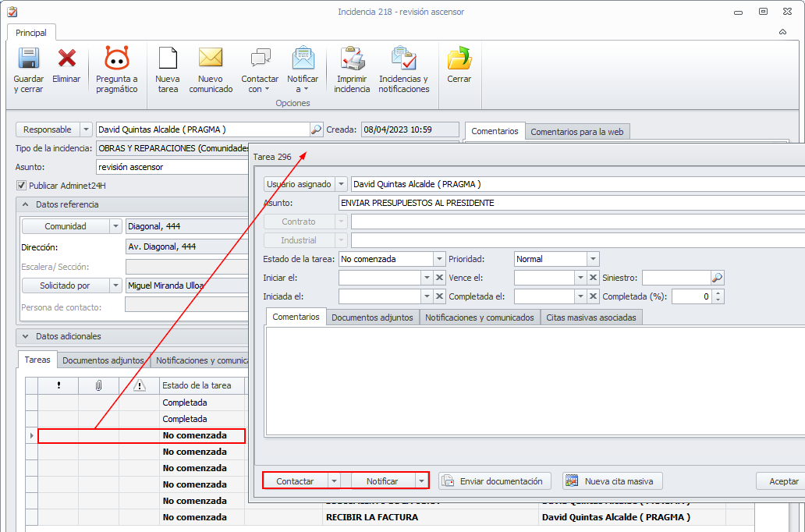Screen dimensions: 805x532
Task: Select incident Comentarios tab
Action: (x=495, y=131)
